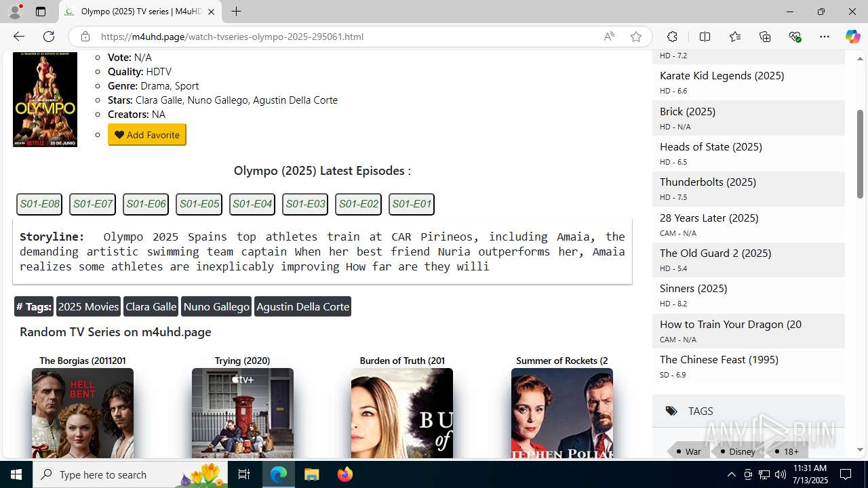View site information lock icon
This screenshot has height=488, width=868.
coord(85,37)
